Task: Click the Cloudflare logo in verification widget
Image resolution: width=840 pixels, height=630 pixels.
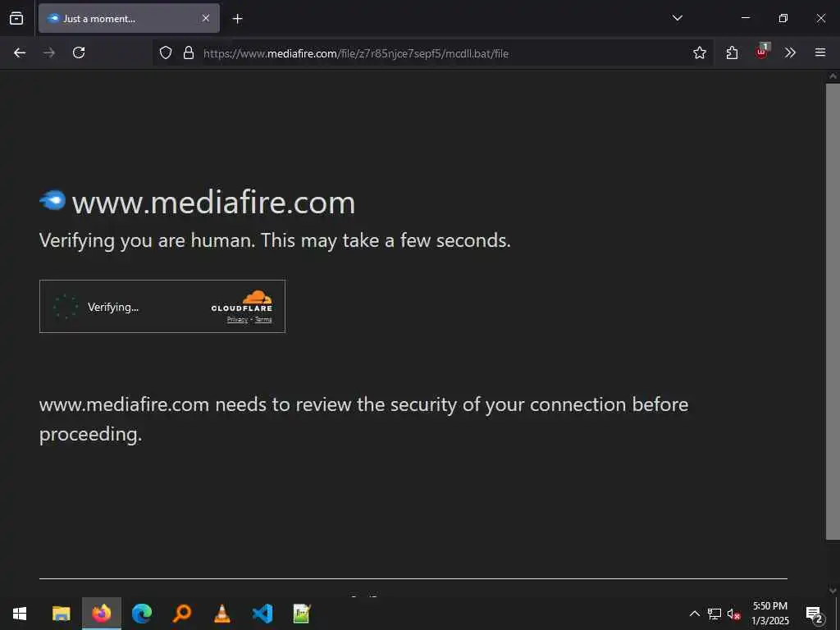Action: [242, 301]
